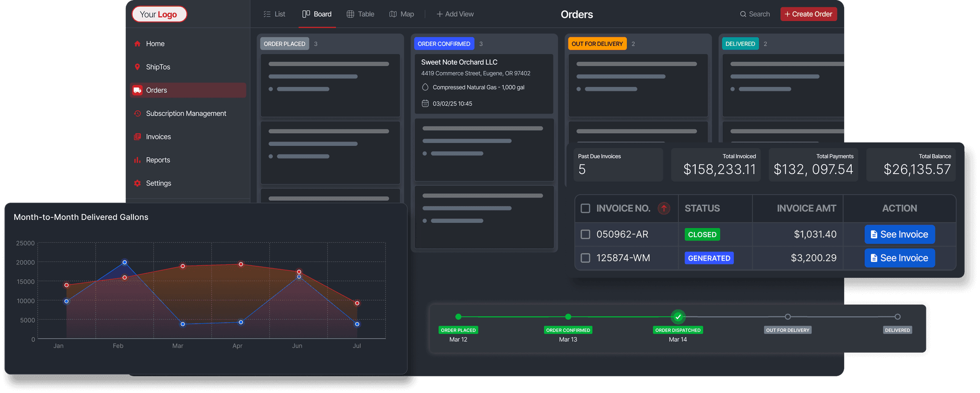Open Home in the sidebar
The image size is (980, 393).
coord(188,44)
